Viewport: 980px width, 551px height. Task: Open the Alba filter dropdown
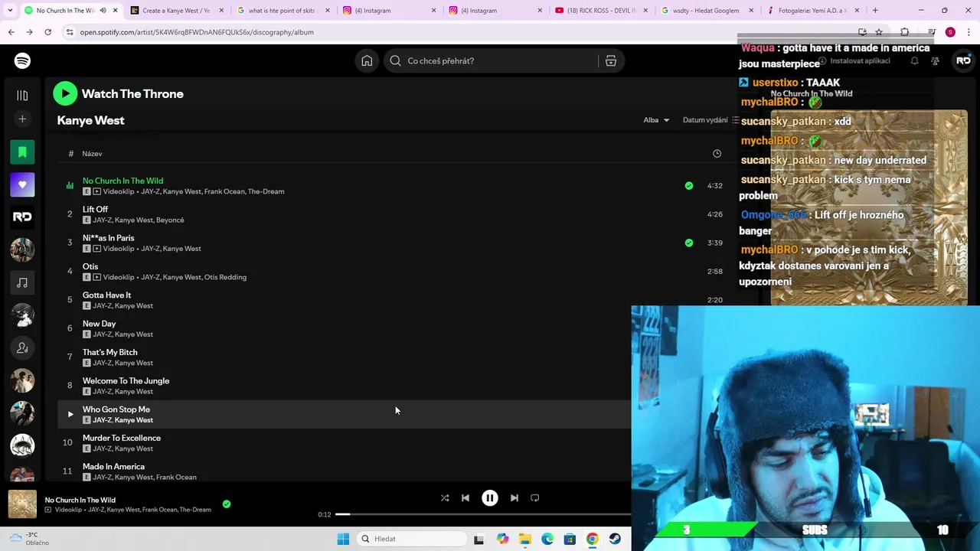656,120
